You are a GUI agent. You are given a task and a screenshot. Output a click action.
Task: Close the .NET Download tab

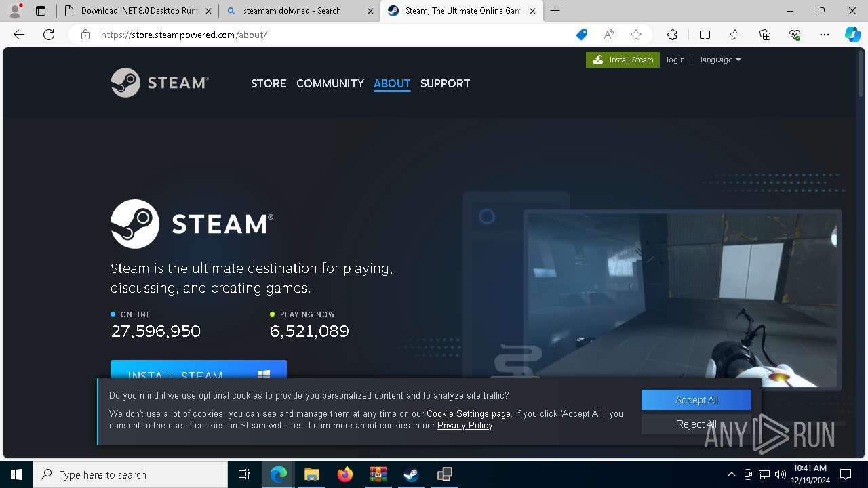point(208,11)
